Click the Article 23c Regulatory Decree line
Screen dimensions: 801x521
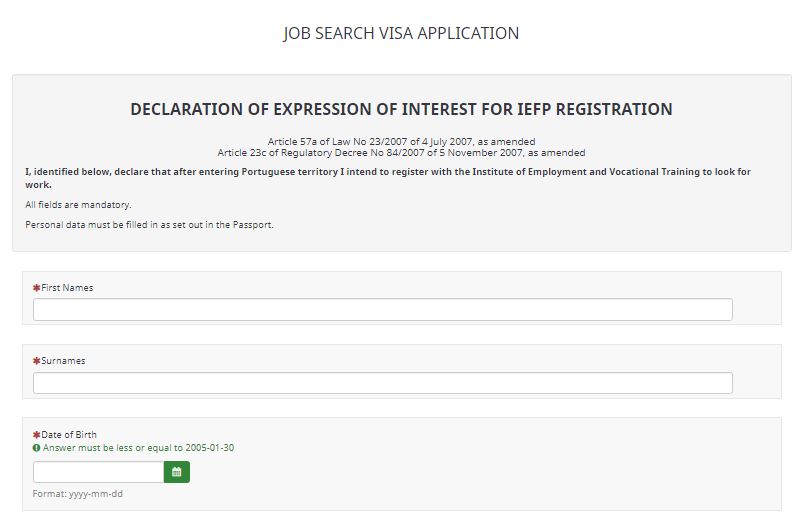coord(402,153)
